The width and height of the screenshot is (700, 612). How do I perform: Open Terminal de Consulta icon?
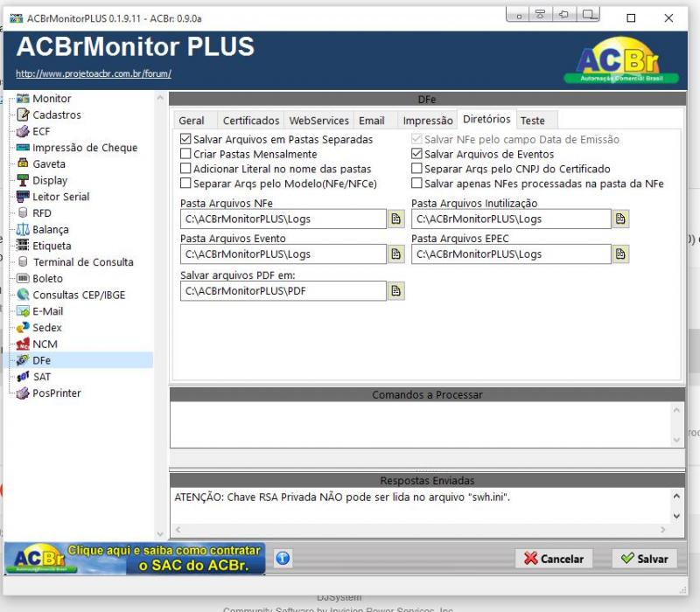coord(23,261)
